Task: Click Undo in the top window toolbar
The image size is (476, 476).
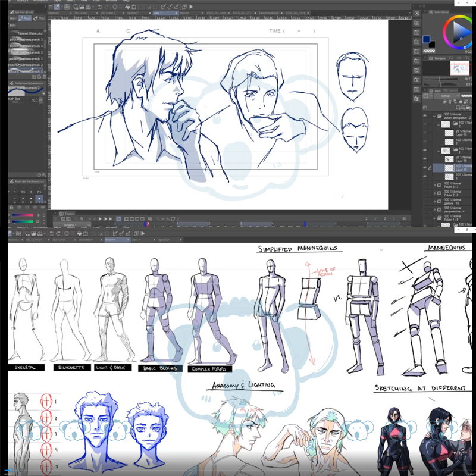Action: [x=100, y=7]
